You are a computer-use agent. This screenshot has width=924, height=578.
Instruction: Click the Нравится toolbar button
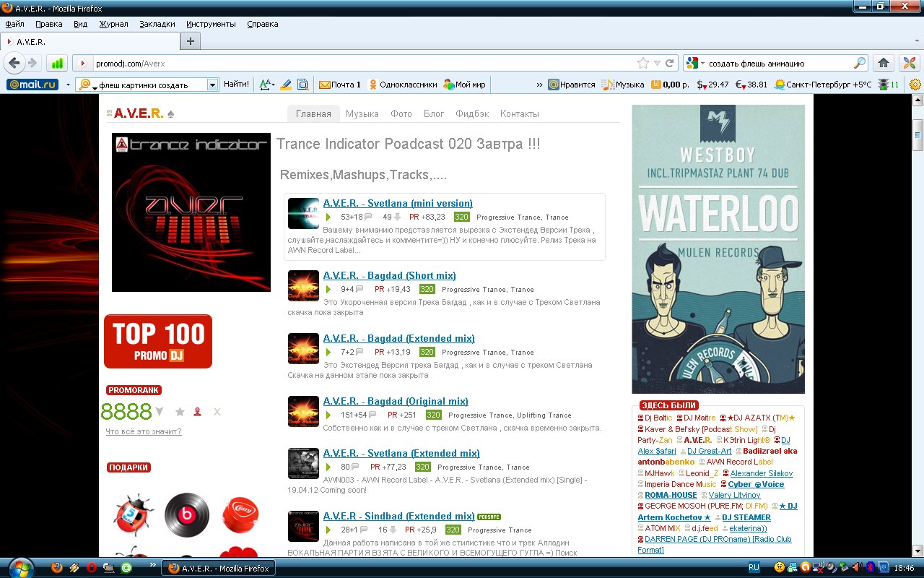point(572,85)
